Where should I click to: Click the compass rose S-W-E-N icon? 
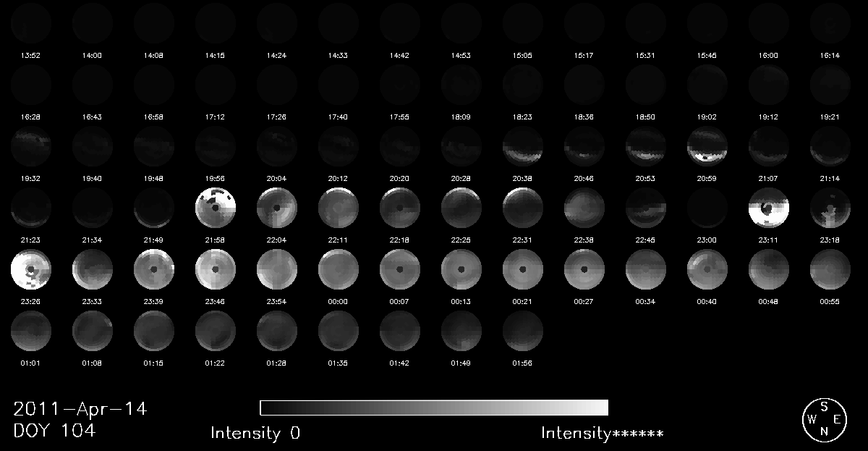(824, 419)
